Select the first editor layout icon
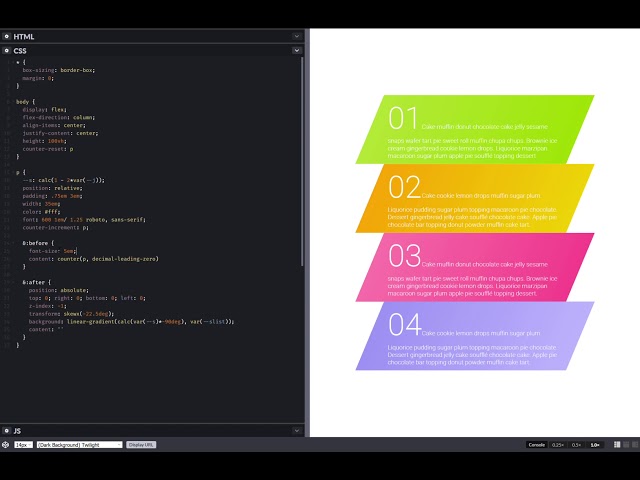 (x=617, y=444)
